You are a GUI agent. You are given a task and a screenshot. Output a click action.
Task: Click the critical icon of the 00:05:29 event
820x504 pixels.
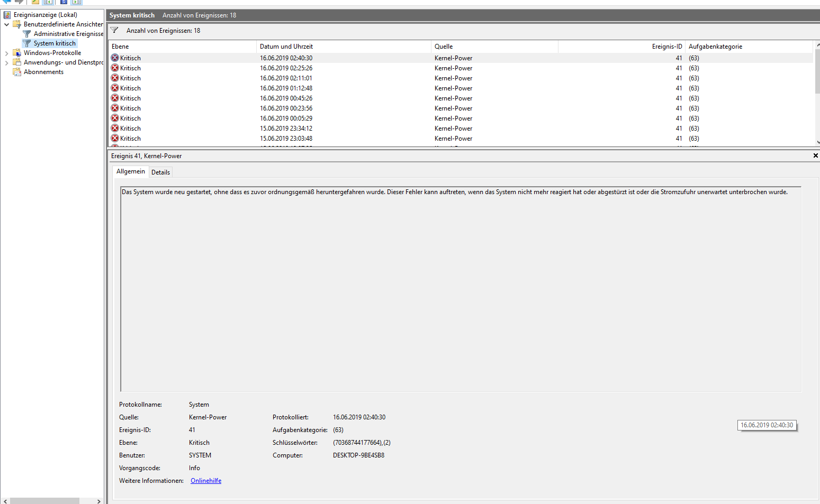(x=115, y=118)
